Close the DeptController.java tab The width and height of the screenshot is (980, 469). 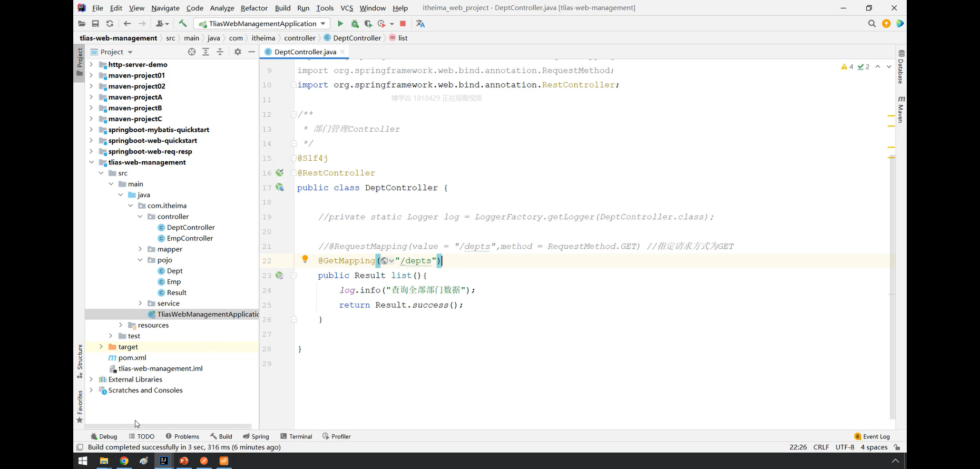[342, 52]
